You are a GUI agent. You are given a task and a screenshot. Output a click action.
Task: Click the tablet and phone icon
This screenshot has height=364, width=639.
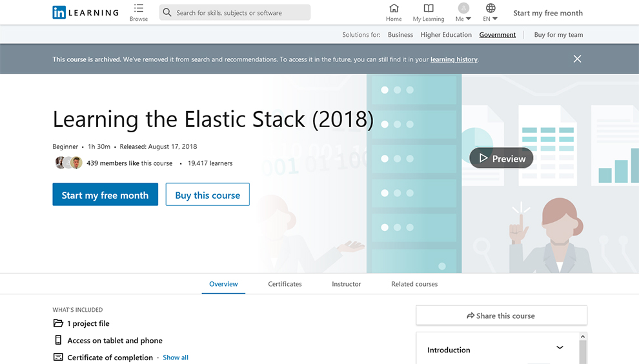tap(58, 340)
